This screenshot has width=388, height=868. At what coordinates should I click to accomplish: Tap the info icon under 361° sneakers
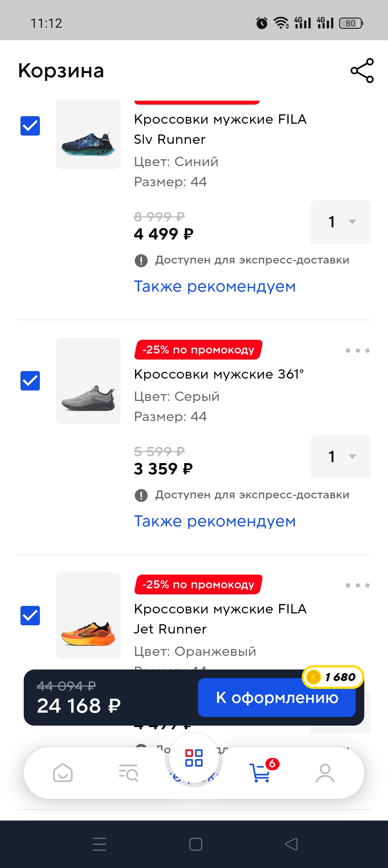coord(141,495)
